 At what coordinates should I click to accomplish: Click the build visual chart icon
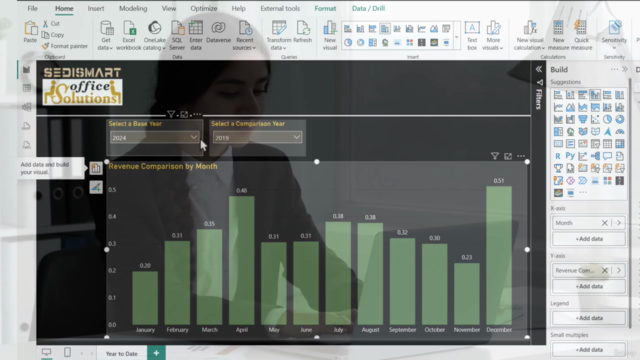point(96,168)
